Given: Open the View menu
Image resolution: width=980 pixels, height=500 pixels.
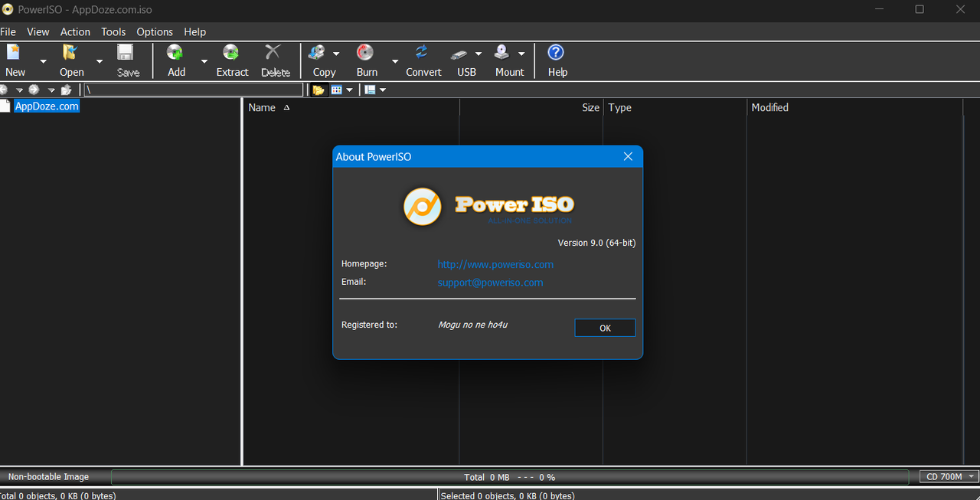Looking at the screenshot, I should tap(38, 31).
